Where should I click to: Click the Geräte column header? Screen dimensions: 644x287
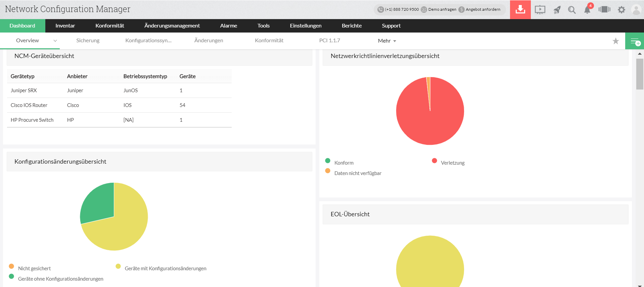coord(187,76)
